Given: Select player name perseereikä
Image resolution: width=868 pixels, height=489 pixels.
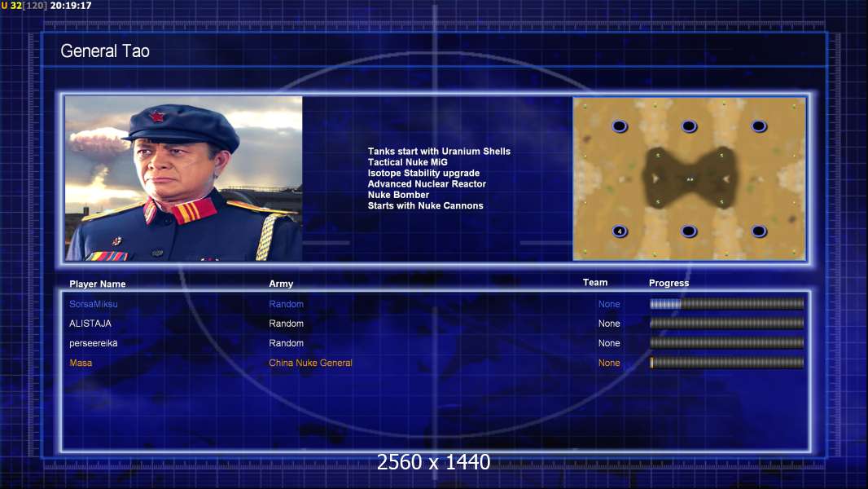Looking at the screenshot, I should click(94, 343).
